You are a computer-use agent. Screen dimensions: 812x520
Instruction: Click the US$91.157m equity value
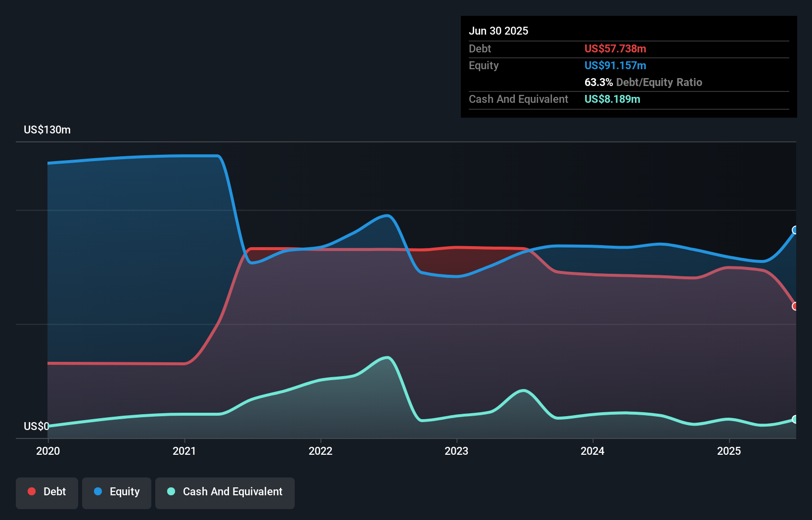tap(615, 65)
